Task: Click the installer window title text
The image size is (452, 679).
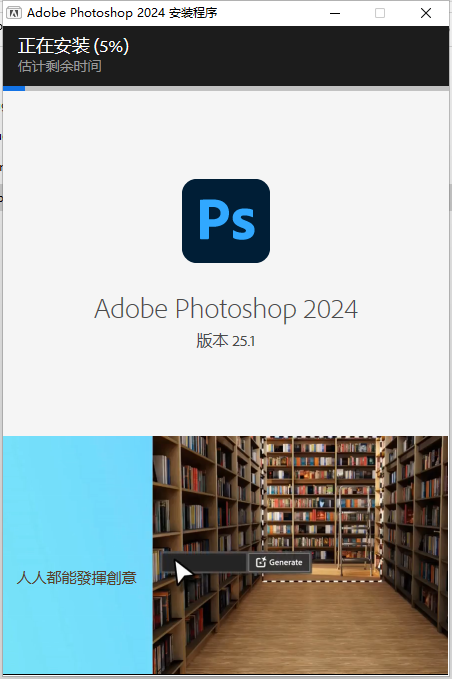Action: click(122, 13)
